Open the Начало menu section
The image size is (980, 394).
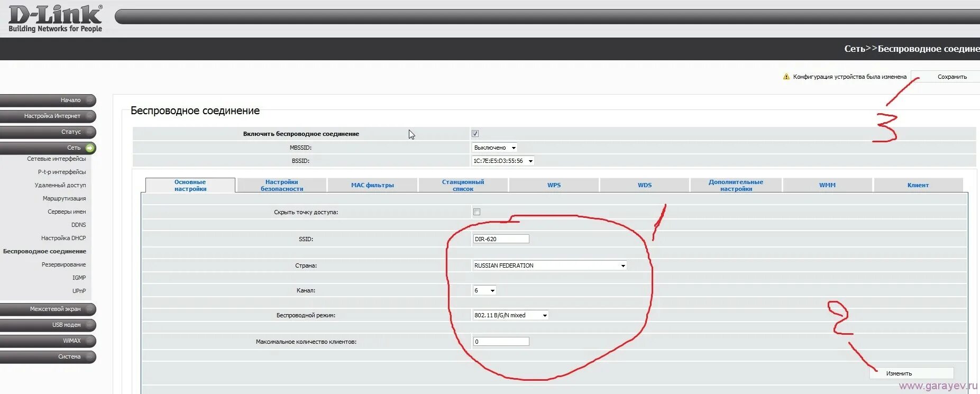[48, 100]
